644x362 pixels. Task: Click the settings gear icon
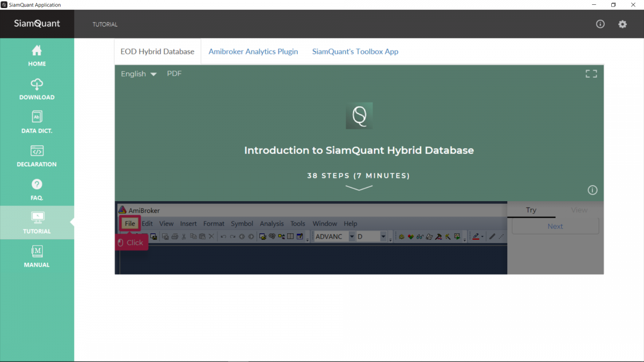[622, 24]
